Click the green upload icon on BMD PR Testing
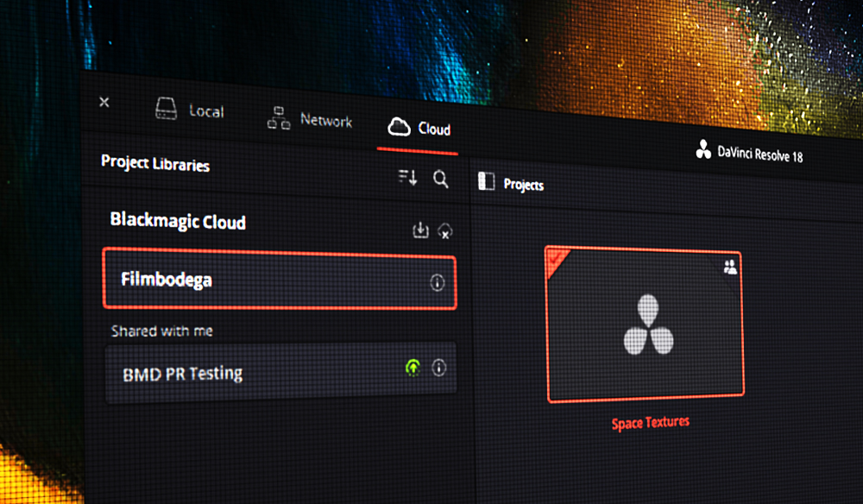863x504 pixels. tap(414, 369)
